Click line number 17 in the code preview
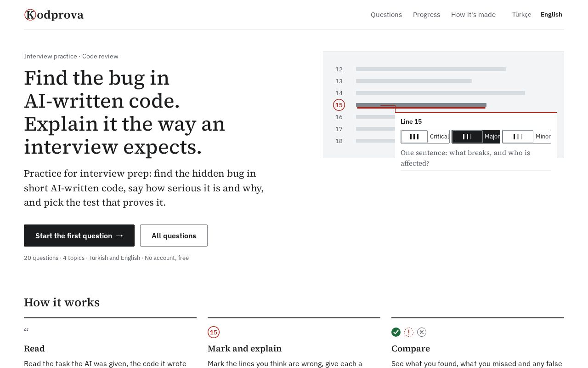The image size is (588, 368). point(339,129)
